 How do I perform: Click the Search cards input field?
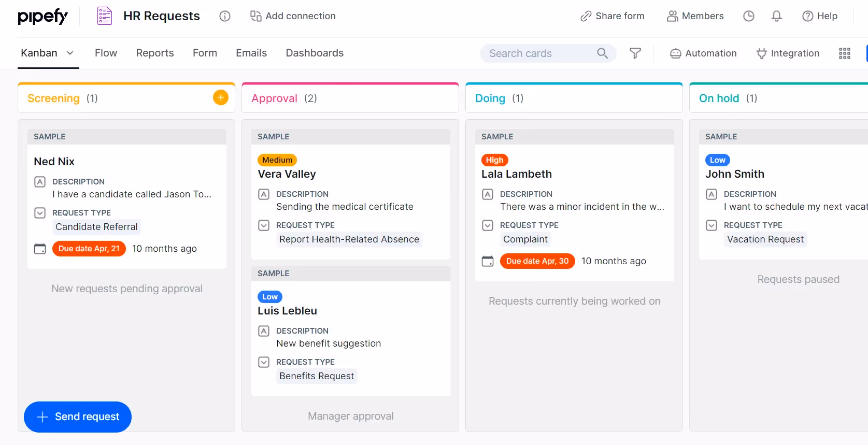(x=539, y=53)
